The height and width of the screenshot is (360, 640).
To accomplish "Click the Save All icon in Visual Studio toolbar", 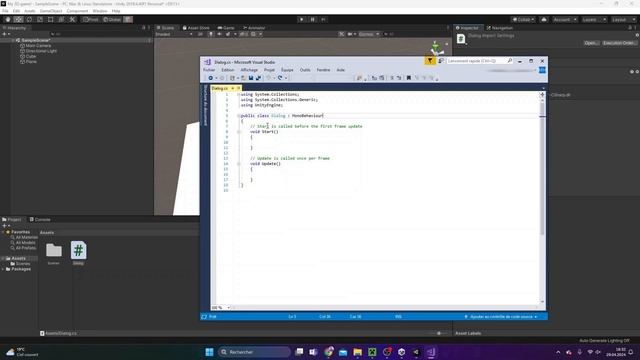I will tap(258, 78).
